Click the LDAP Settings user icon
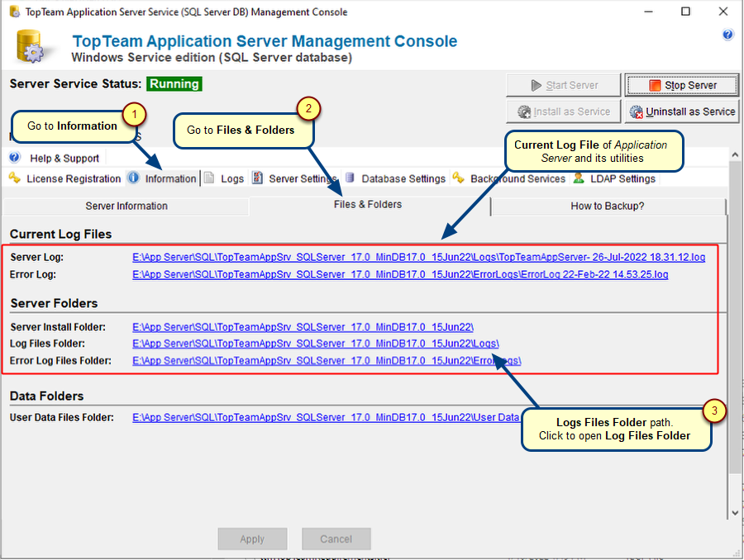Image resolution: width=744 pixels, height=560 pixels. pyautogui.click(x=579, y=178)
